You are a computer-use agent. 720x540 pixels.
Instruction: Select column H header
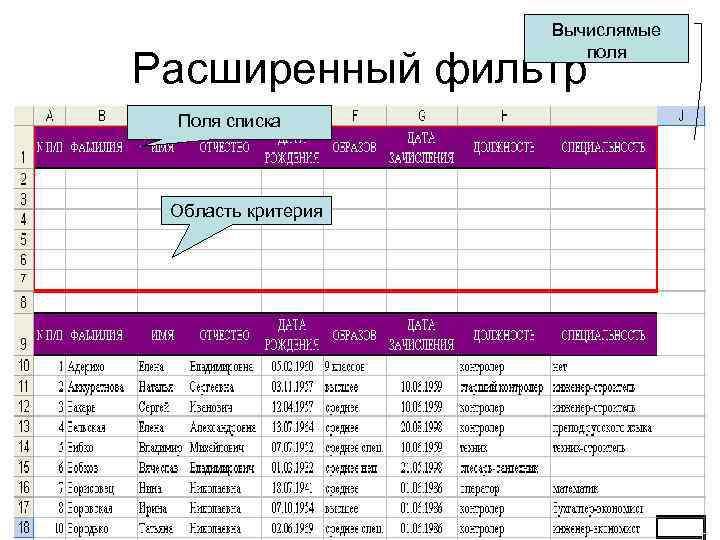click(x=504, y=115)
